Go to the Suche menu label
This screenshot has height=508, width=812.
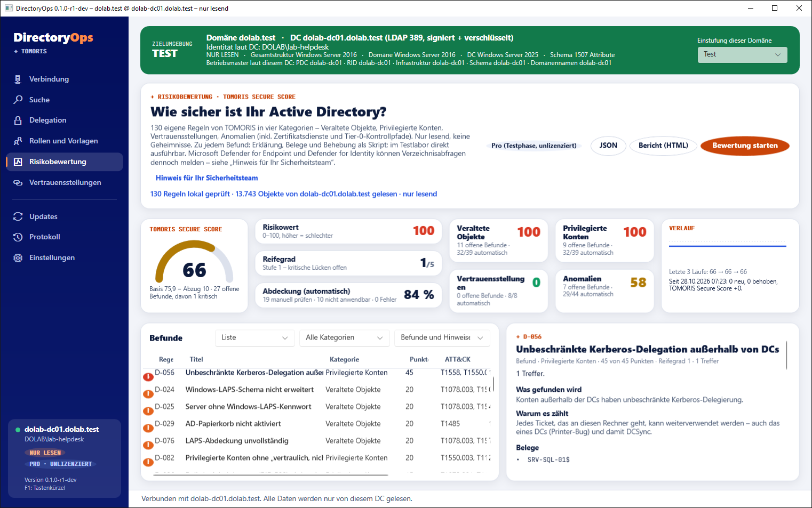(x=39, y=100)
